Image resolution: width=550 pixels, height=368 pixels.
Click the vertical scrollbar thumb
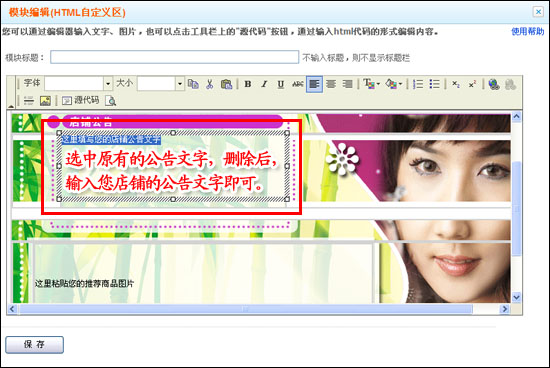[x=516, y=209]
